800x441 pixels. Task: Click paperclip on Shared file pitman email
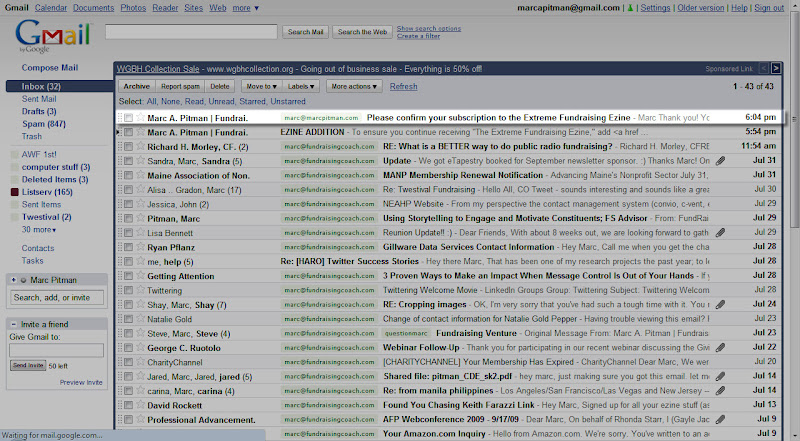point(720,377)
